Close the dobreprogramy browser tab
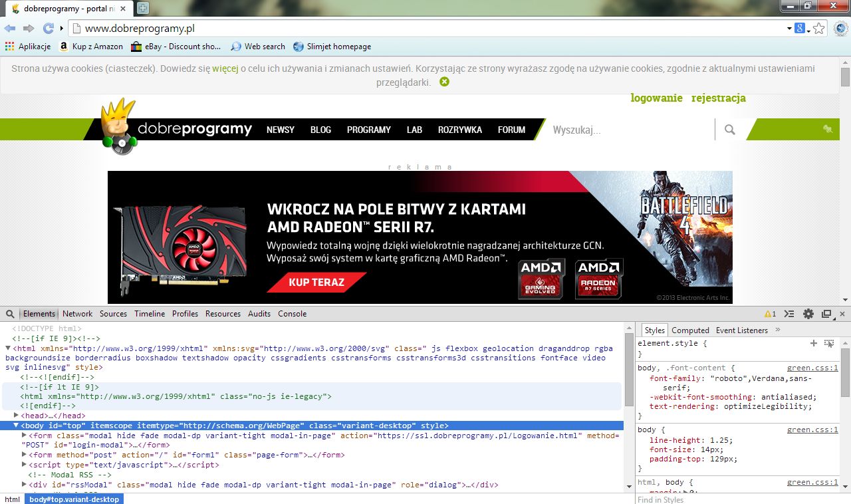 click(x=122, y=9)
